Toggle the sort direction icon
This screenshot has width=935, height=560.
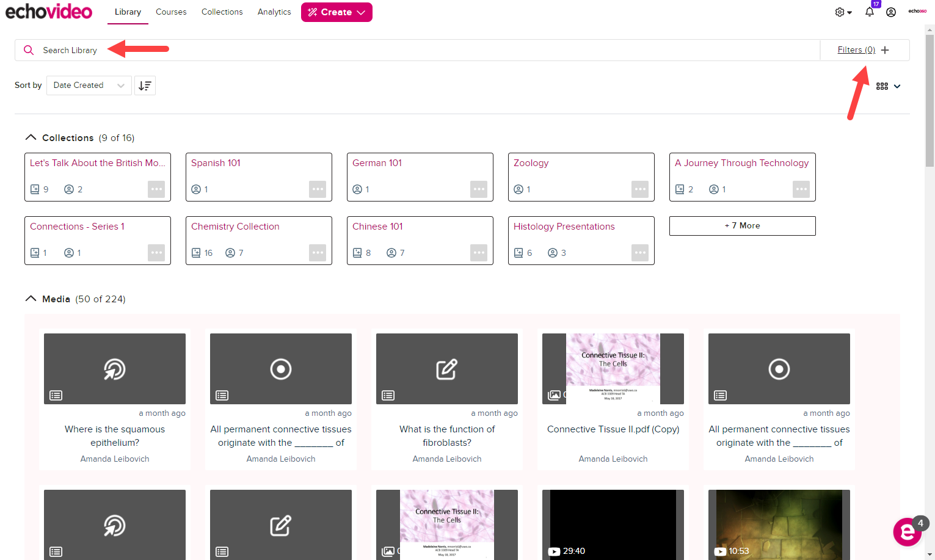(x=145, y=85)
